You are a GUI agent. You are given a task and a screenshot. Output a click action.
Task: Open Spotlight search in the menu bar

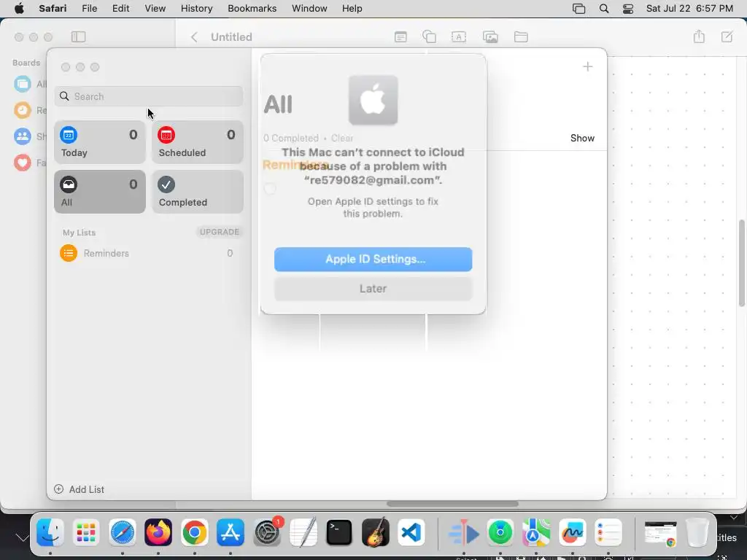point(603,9)
